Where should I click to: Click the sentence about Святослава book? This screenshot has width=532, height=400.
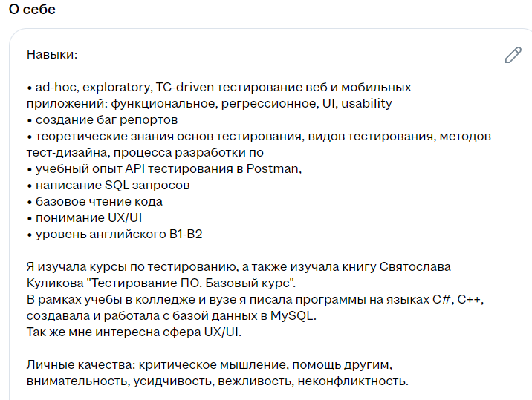coord(239,266)
